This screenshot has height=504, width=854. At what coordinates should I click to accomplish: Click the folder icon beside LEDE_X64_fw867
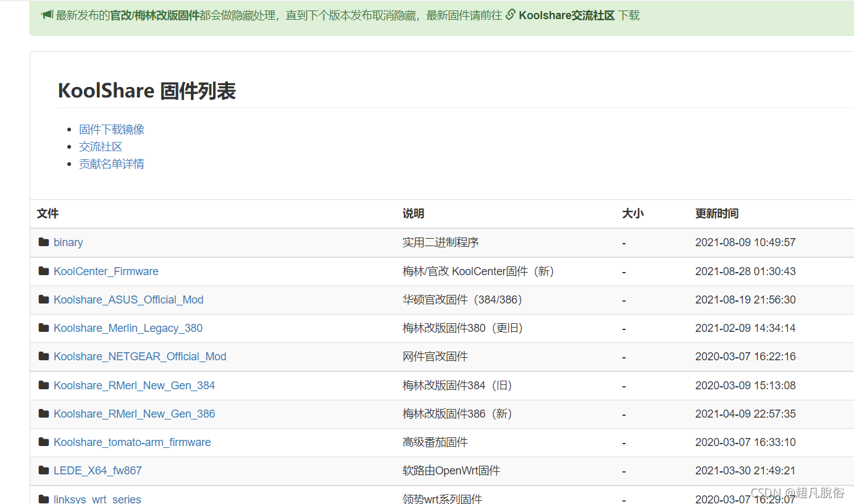pos(44,470)
